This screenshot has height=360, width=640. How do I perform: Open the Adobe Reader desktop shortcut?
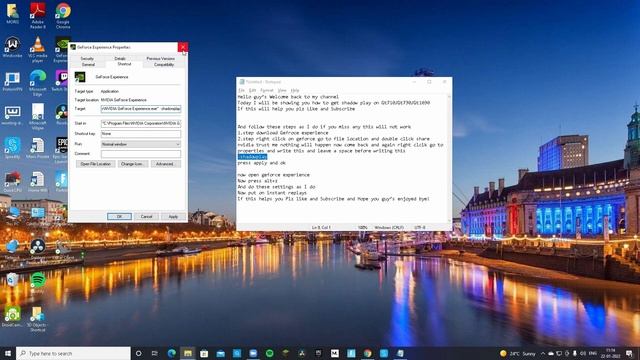38,16
